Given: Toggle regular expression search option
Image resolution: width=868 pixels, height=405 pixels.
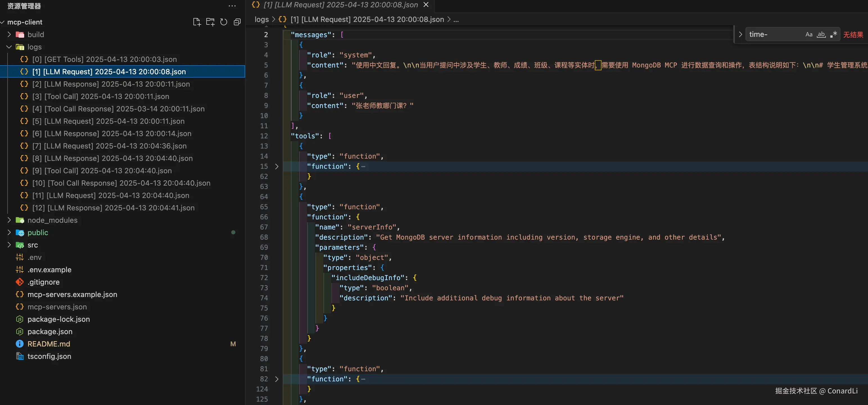Looking at the screenshot, I should click(834, 34).
